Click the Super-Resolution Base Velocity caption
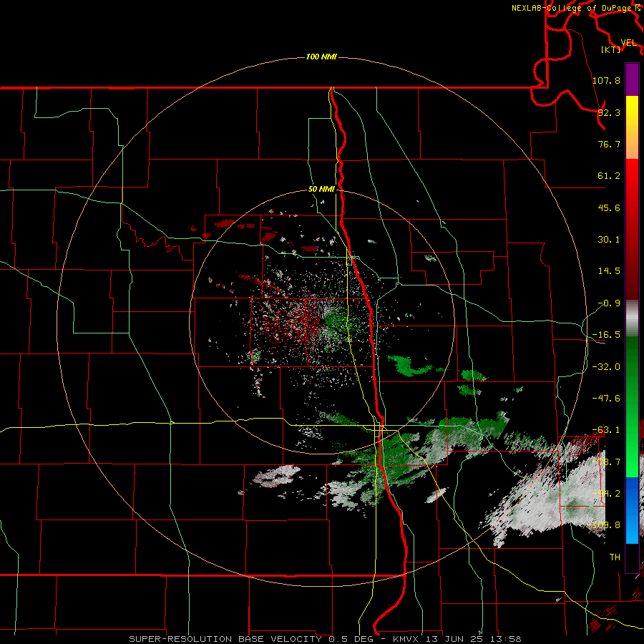644x644 pixels. pyautogui.click(x=326, y=639)
